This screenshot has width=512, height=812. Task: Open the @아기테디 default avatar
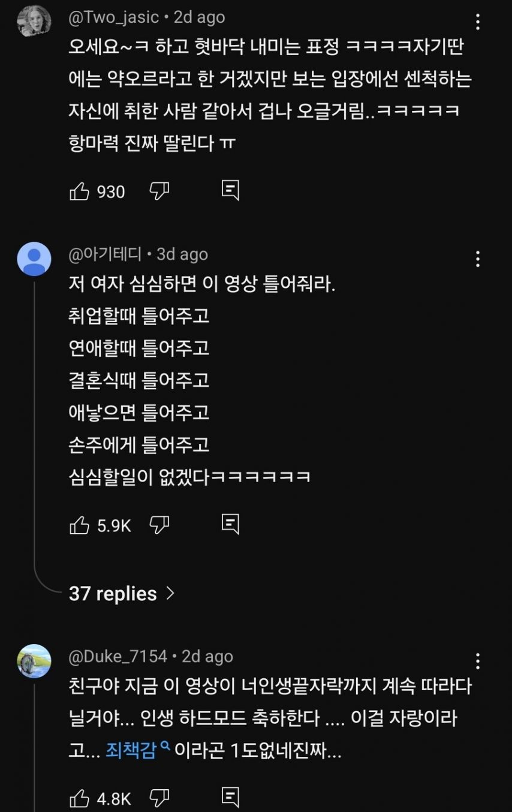tap(34, 259)
